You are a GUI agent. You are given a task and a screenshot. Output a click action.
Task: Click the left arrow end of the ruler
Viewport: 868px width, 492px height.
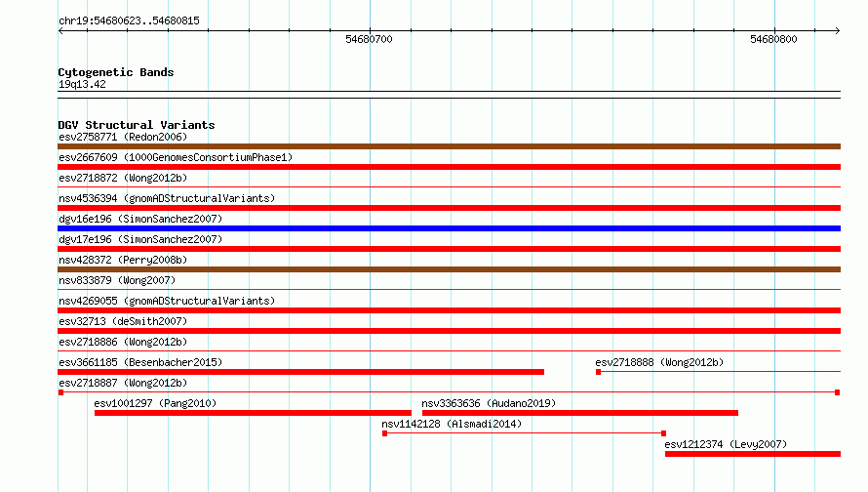point(60,30)
